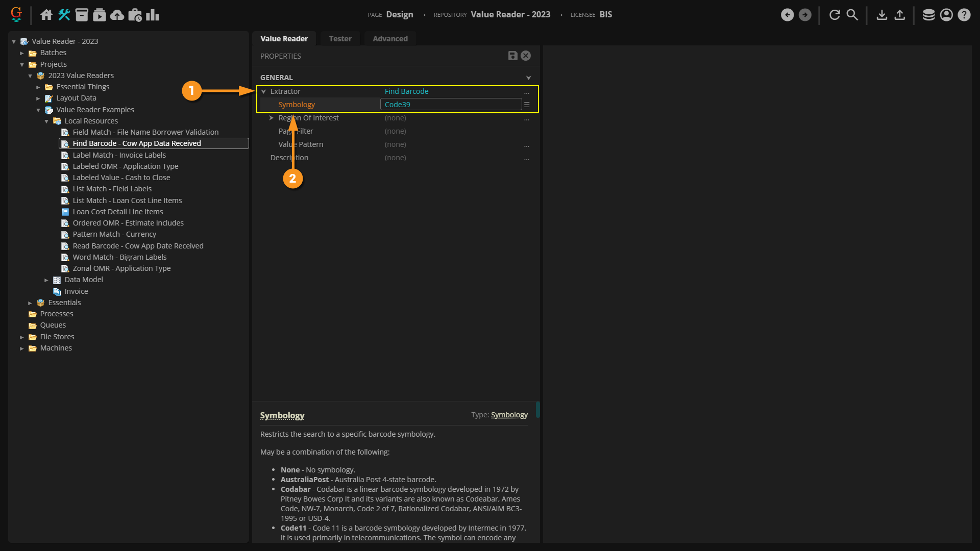
Task: Switch to the Advanced tab
Action: click(x=390, y=39)
